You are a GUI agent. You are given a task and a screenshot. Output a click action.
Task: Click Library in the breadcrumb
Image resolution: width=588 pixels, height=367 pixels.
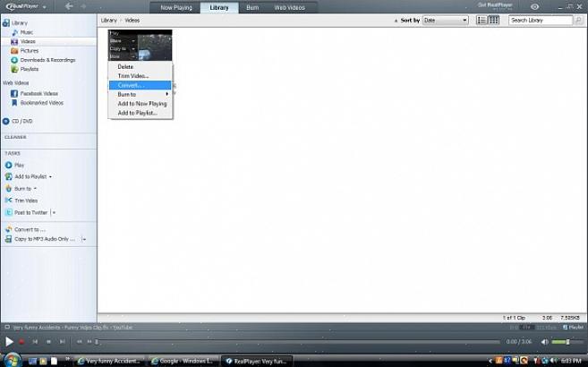(109, 21)
